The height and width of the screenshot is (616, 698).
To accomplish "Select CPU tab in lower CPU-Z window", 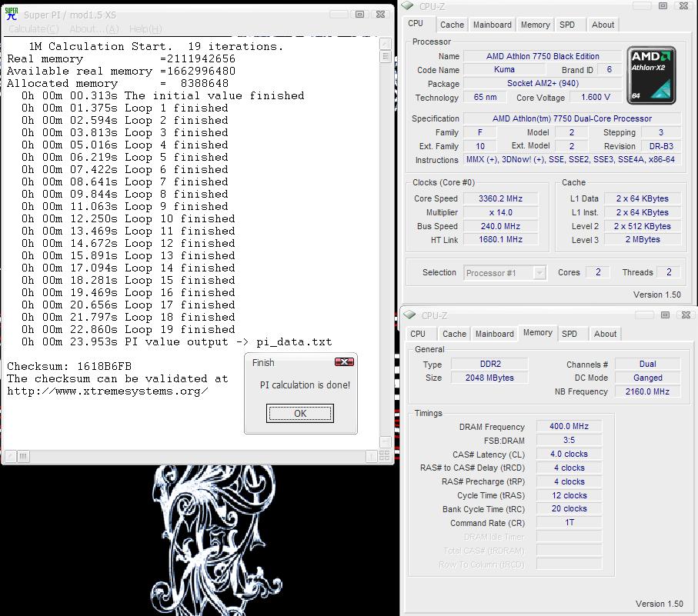I will pos(418,334).
